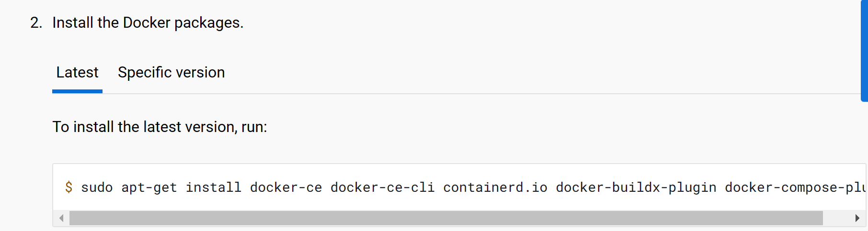
Task: Click the right scroll arrow of code block
Action: point(857,218)
